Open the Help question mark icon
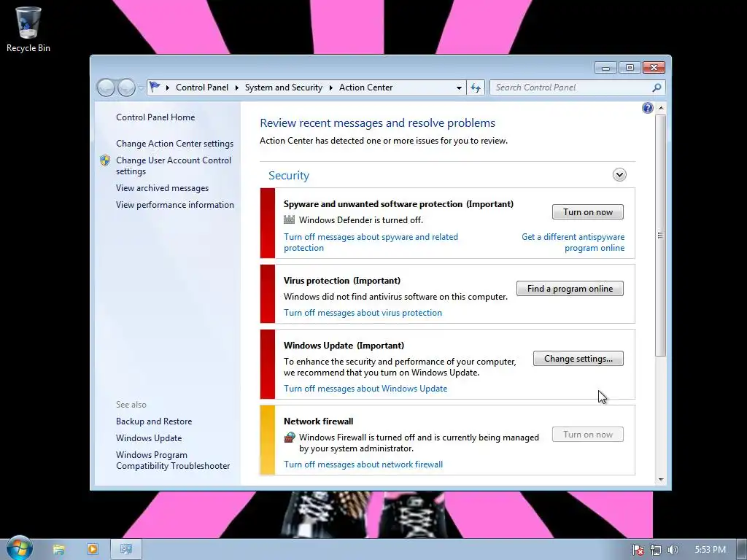 648,108
